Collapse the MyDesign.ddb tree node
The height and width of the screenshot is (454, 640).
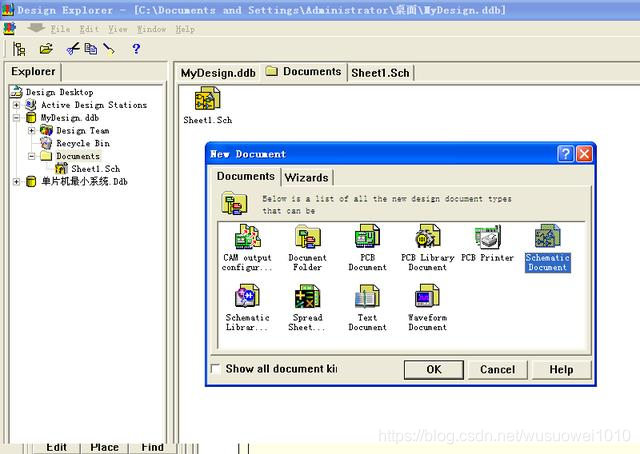click(16, 118)
